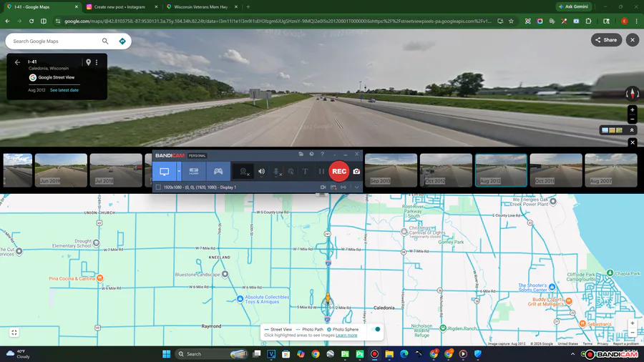Open three-dot options in I-41 card

97,62
